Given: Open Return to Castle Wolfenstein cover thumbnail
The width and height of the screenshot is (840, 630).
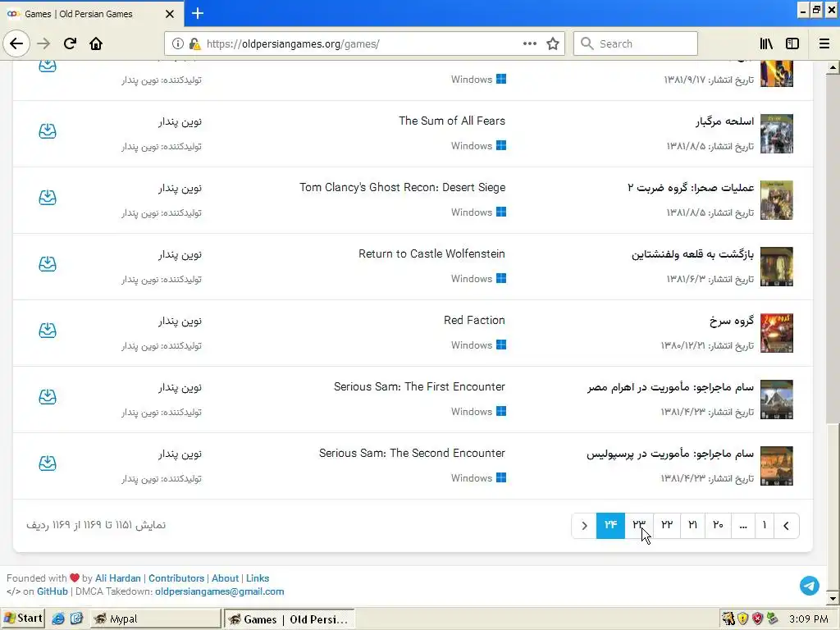Looking at the screenshot, I should [x=777, y=267].
